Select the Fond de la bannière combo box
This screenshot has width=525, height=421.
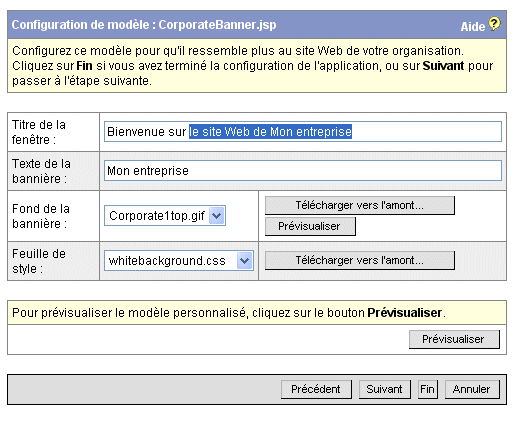(x=165, y=215)
